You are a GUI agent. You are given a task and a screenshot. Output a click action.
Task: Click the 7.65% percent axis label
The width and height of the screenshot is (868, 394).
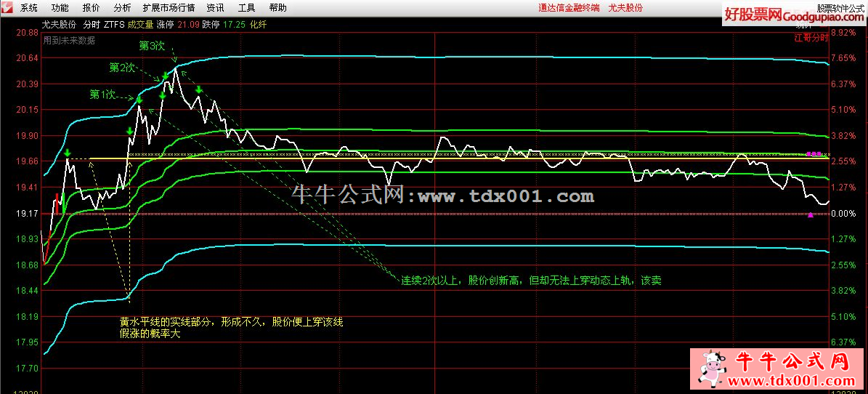(x=843, y=58)
